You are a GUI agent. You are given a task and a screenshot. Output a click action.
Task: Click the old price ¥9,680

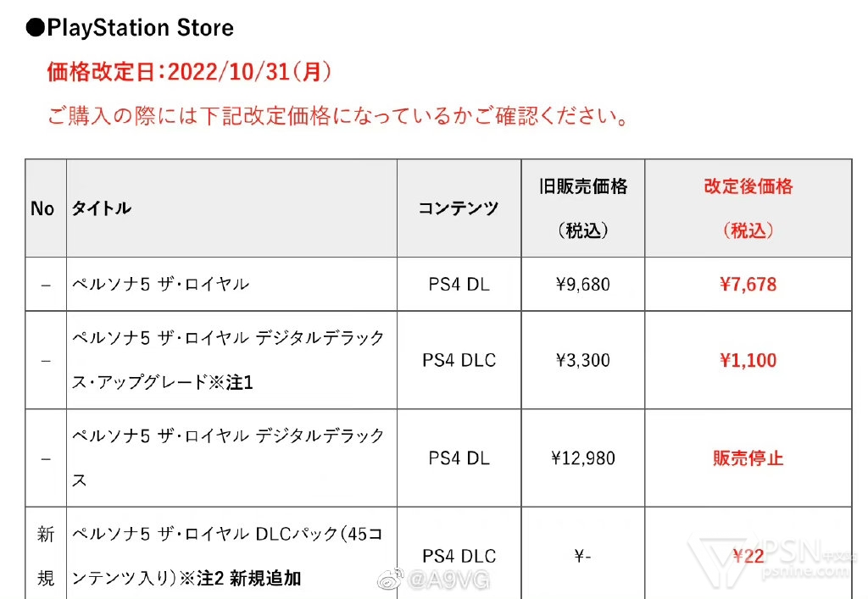(x=583, y=285)
